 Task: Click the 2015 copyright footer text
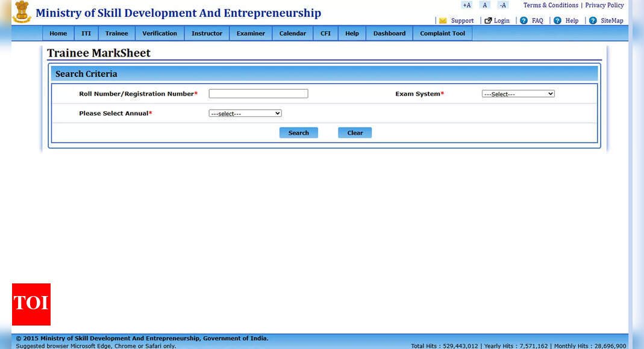click(x=142, y=338)
